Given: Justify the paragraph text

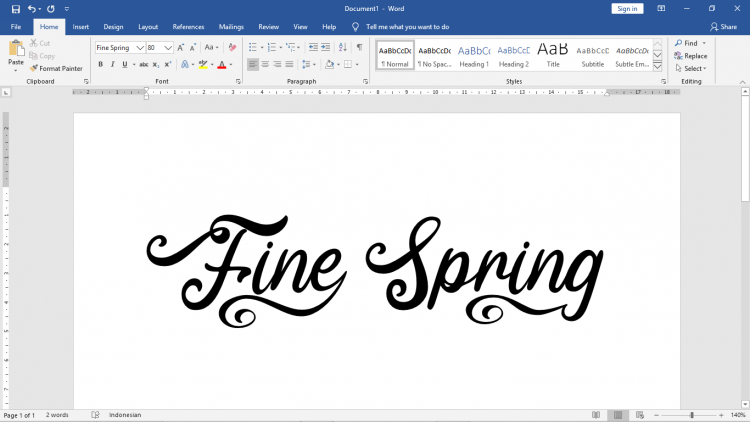Looking at the screenshot, I should tap(289, 64).
